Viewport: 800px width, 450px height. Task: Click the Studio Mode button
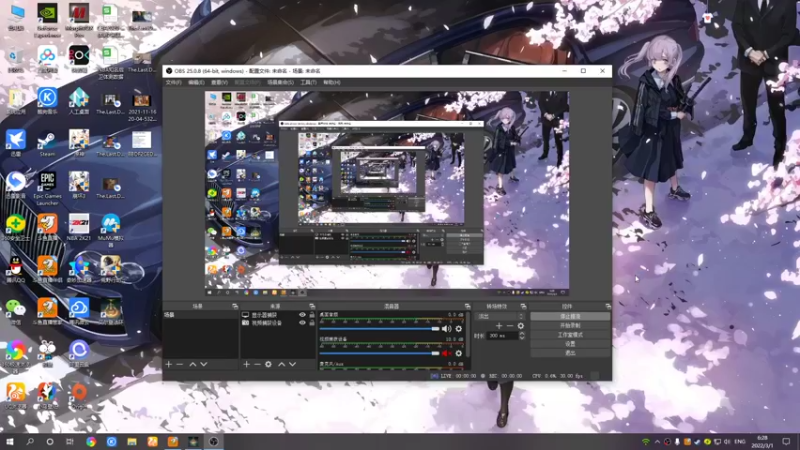(x=570, y=335)
